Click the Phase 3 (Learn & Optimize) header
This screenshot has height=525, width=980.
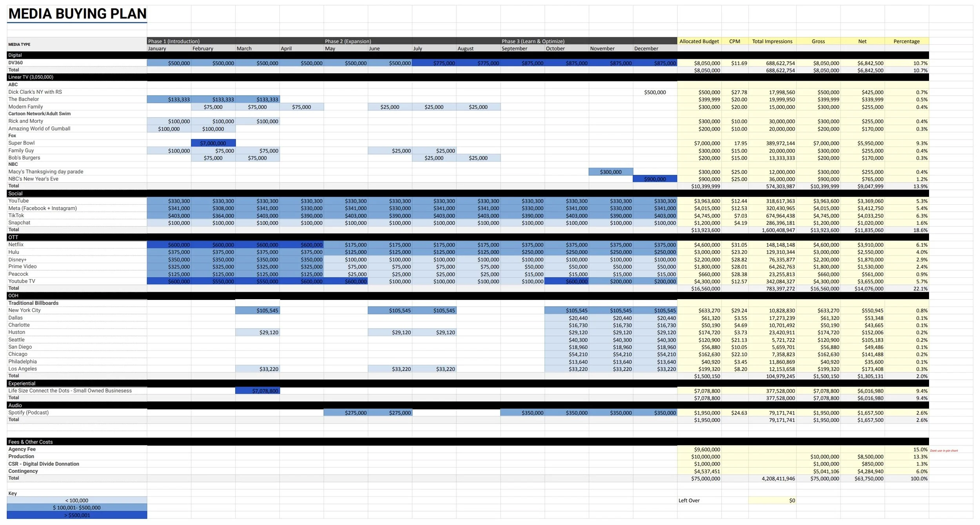(533, 41)
